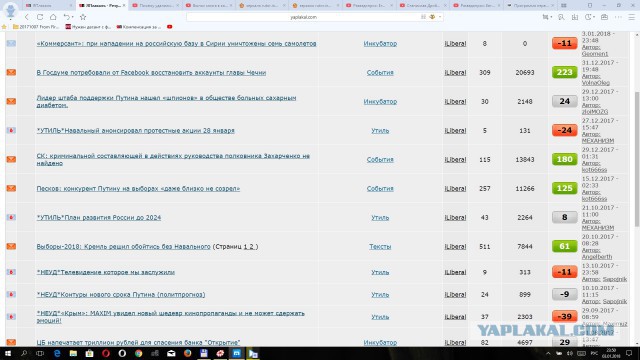Click the folder icon beside План развития России topic
The image size is (640, 360).
pos(11,217)
